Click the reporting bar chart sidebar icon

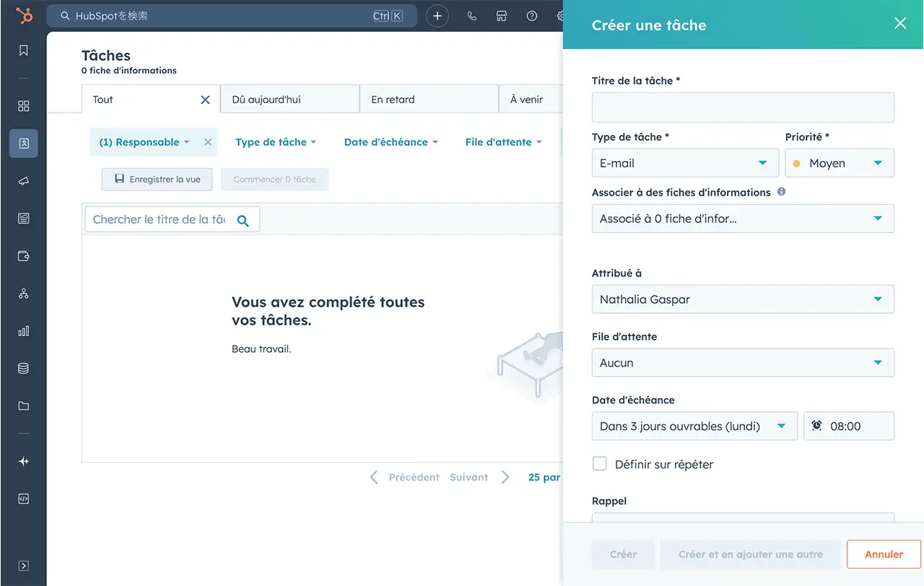[24, 331]
